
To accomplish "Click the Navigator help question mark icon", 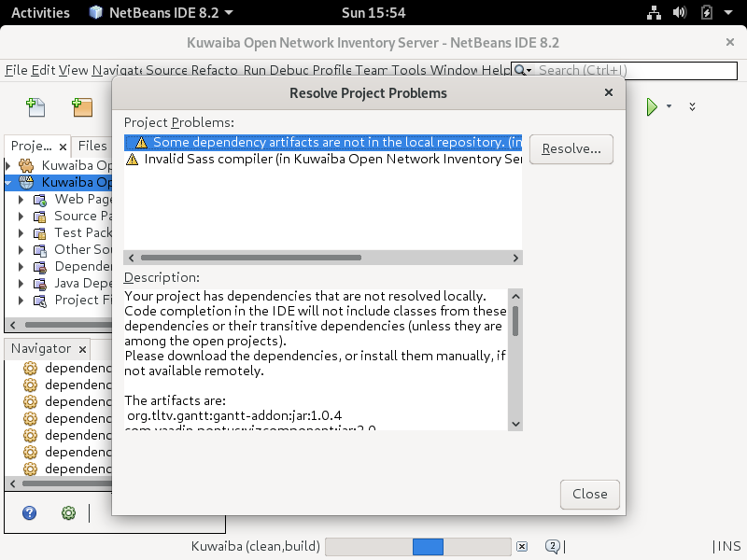I will [x=30, y=512].
